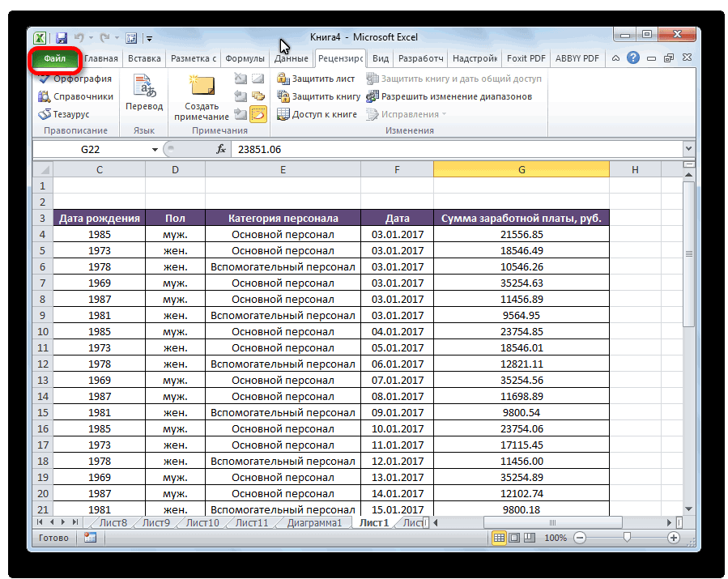Viewport: 728px width, 579px height.
Task: Click the Select All corner triangle
Action: coord(43,169)
